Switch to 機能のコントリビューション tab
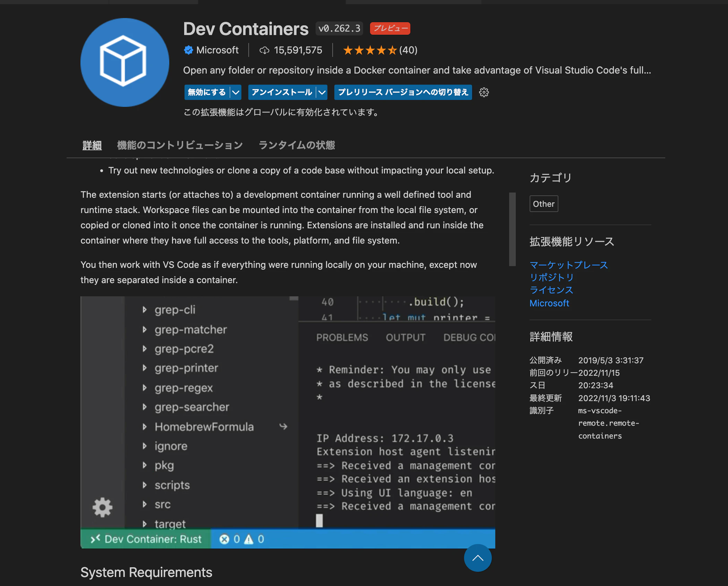This screenshot has width=728, height=586. tap(180, 145)
